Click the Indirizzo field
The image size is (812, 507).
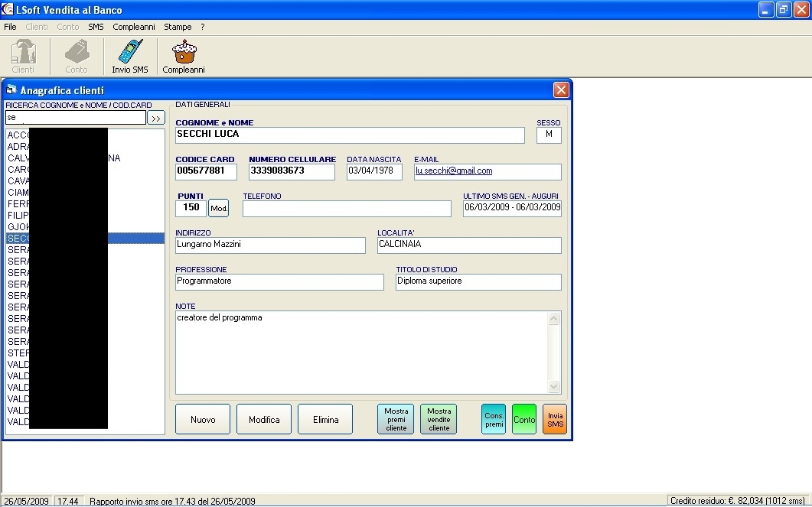point(270,245)
